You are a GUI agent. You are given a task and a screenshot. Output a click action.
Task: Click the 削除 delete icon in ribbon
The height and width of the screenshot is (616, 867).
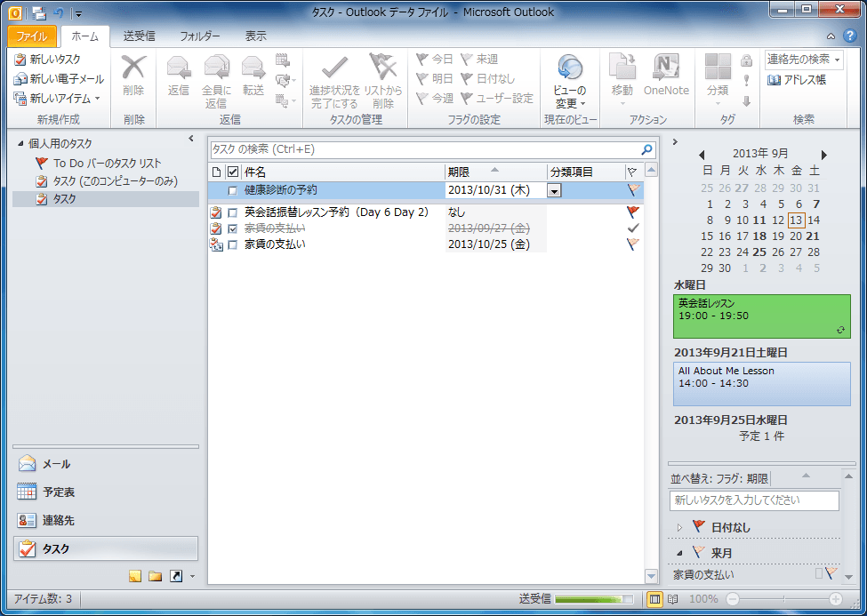click(x=133, y=76)
